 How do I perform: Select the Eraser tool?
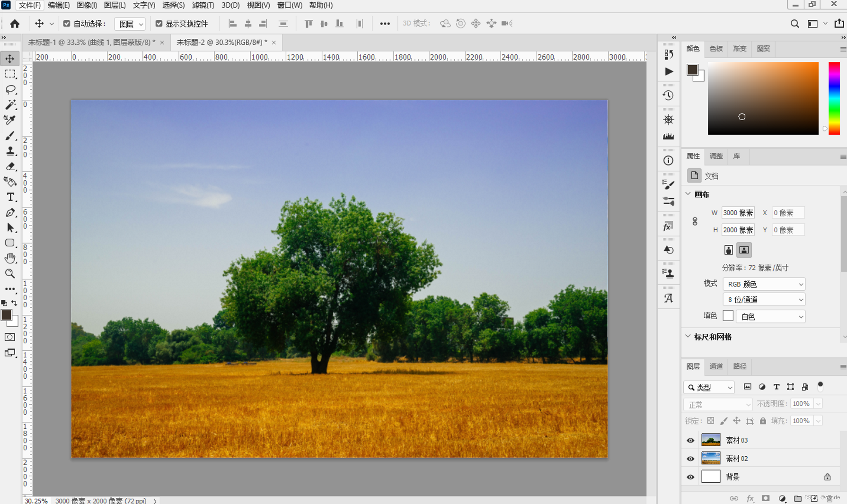pos(10,166)
